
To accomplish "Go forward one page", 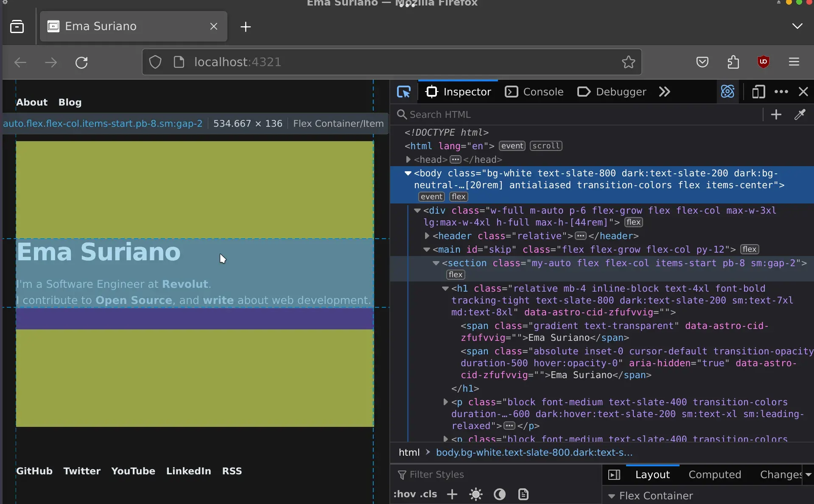I will click(51, 63).
